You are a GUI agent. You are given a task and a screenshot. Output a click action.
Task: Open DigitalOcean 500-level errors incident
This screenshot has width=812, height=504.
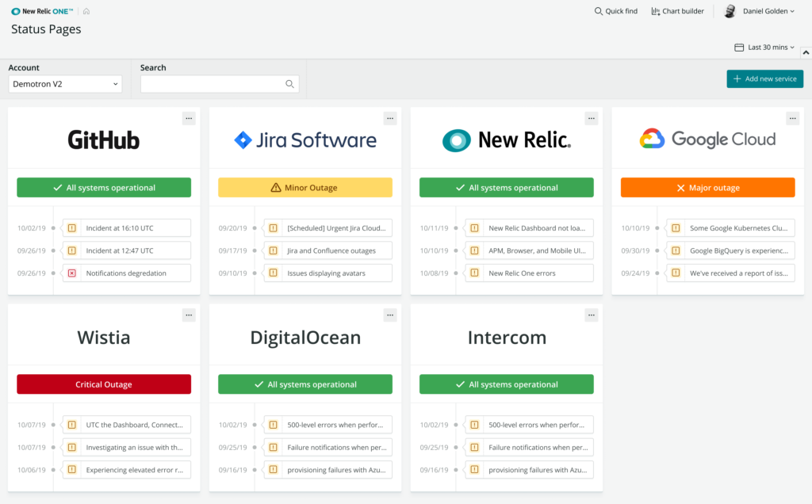click(327, 425)
